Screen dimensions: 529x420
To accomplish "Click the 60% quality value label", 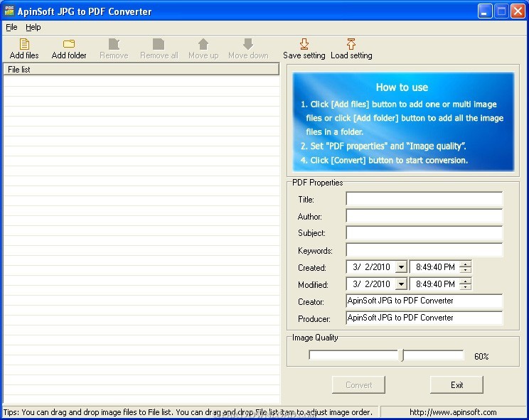I will [x=481, y=356].
